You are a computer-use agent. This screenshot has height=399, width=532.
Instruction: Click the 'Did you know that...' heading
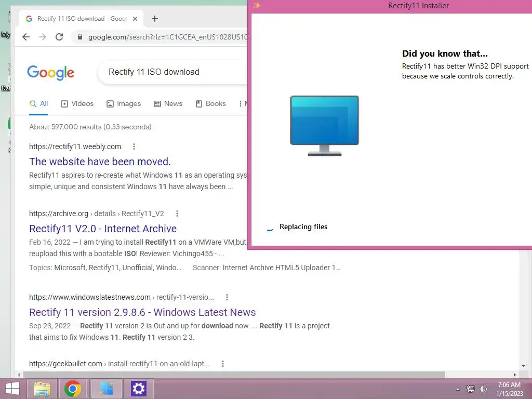[x=445, y=54]
